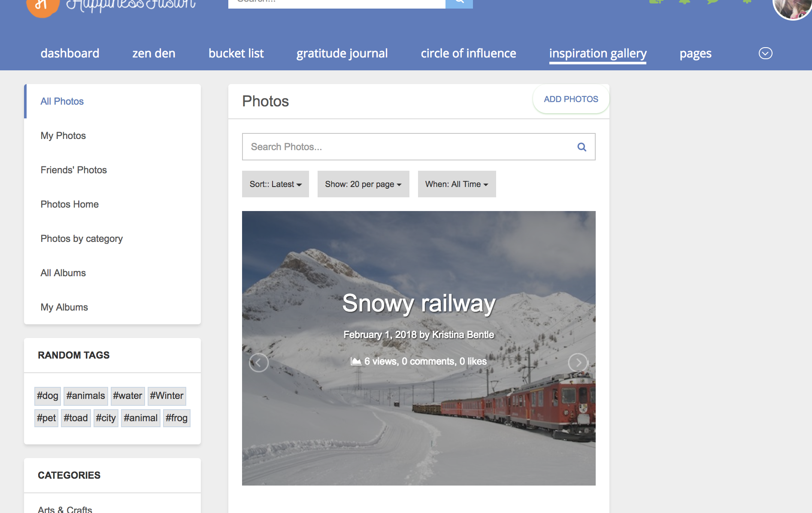Open the Show: 20 per page dropdown

tap(363, 184)
